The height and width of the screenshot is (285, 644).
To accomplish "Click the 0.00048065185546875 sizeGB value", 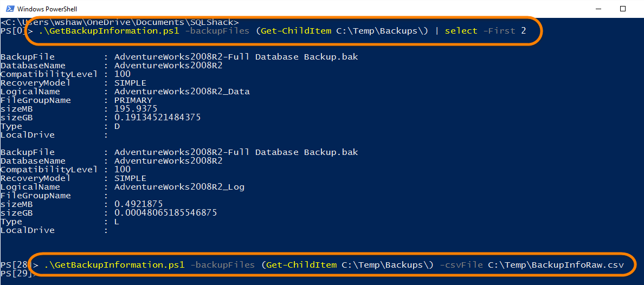I will [x=165, y=213].
